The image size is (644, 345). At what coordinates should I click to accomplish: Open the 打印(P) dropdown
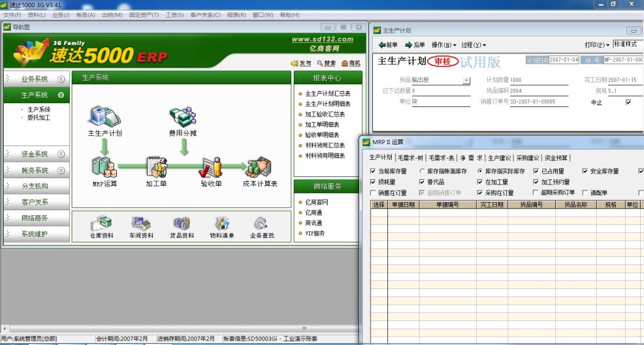pyautogui.click(x=597, y=45)
